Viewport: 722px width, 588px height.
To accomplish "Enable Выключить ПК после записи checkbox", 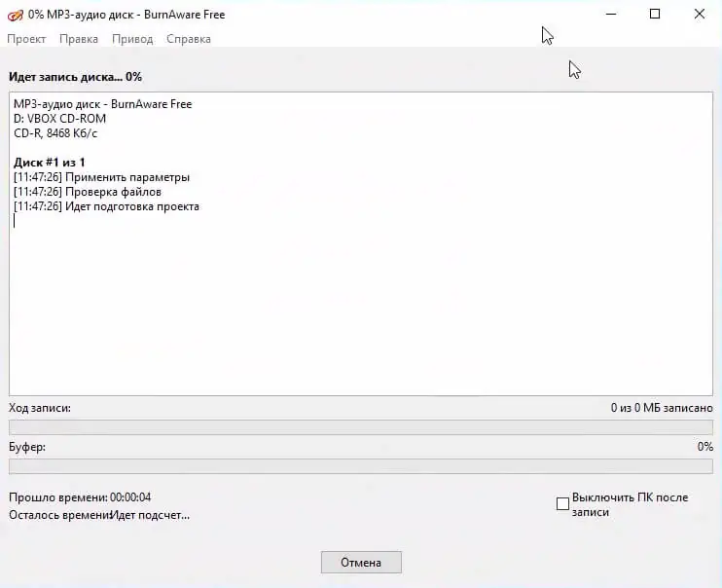I will [x=562, y=503].
